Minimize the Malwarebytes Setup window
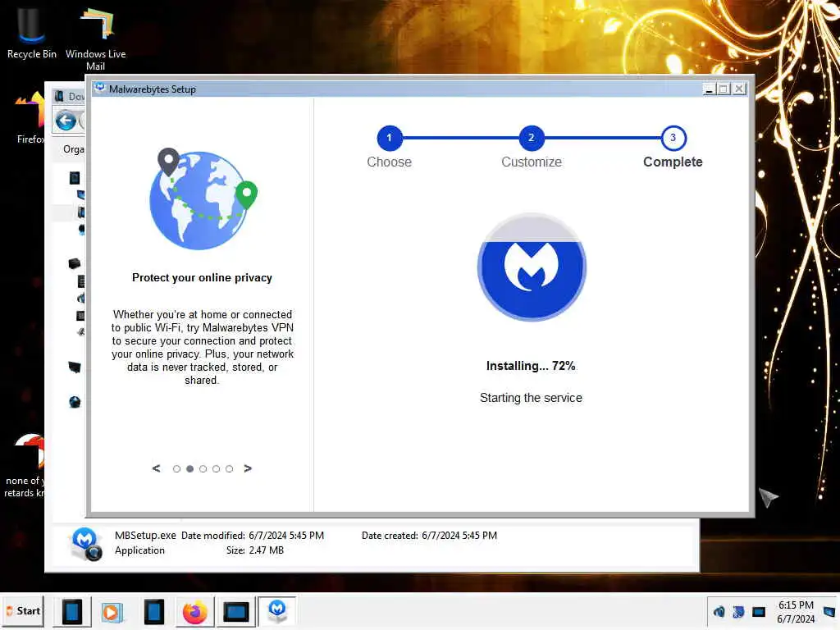This screenshot has width=840, height=630. click(710, 89)
